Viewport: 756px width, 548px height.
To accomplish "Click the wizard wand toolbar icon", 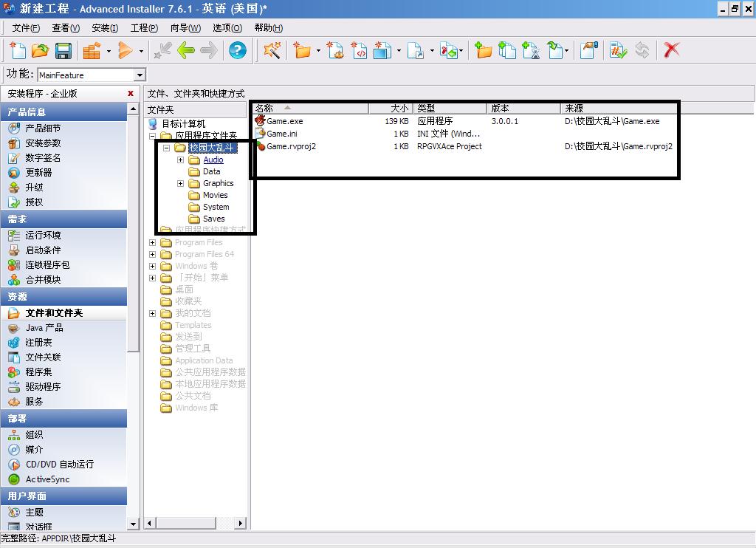I will pos(272,50).
